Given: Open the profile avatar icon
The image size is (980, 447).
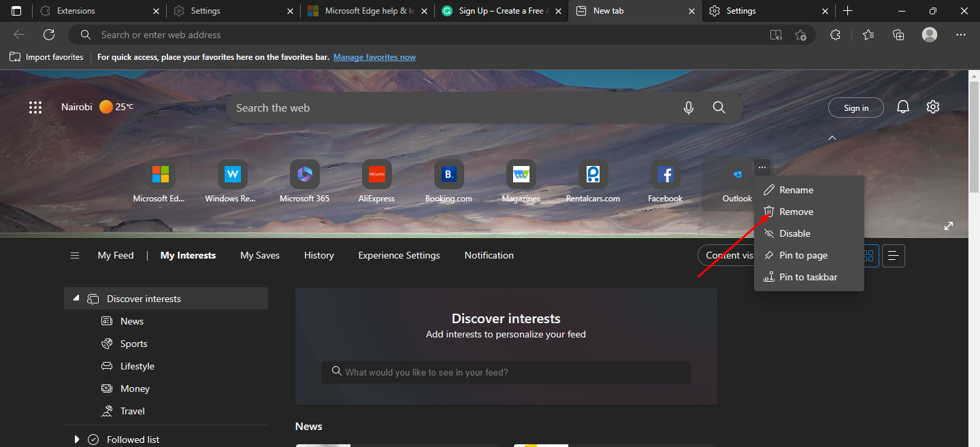Looking at the screenshot, I should (930, 35).
